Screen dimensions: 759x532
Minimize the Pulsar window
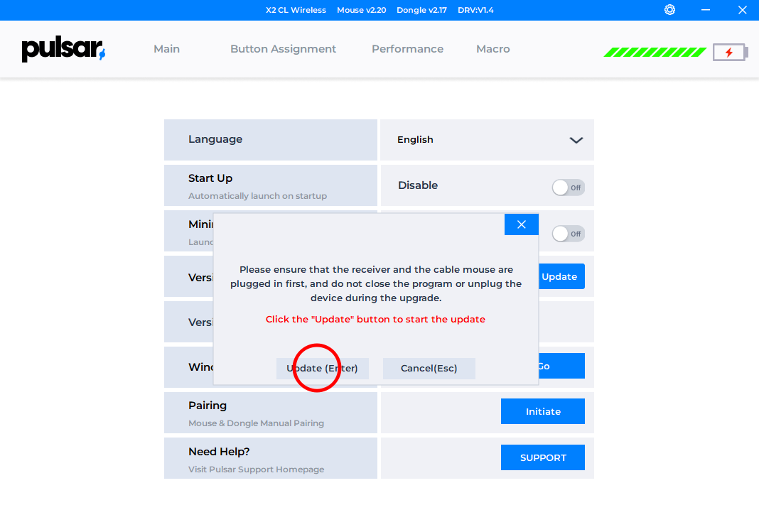(706, 10)
